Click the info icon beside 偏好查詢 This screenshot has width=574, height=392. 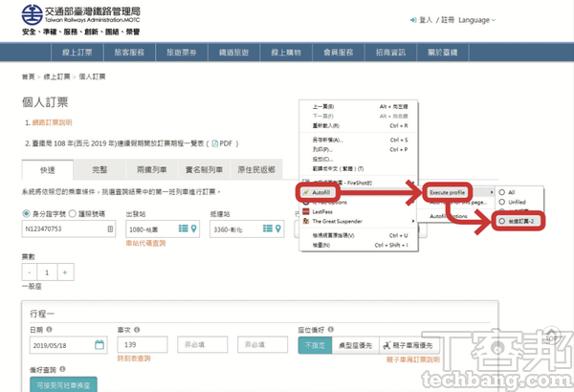62,369
